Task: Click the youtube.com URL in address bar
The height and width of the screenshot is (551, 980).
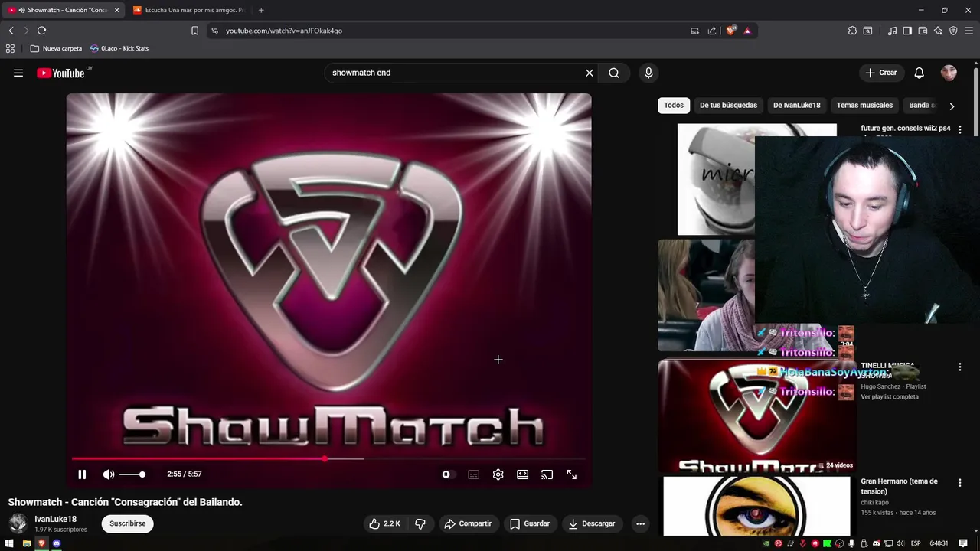Action: pyautogui.click(x=284, y=31)
